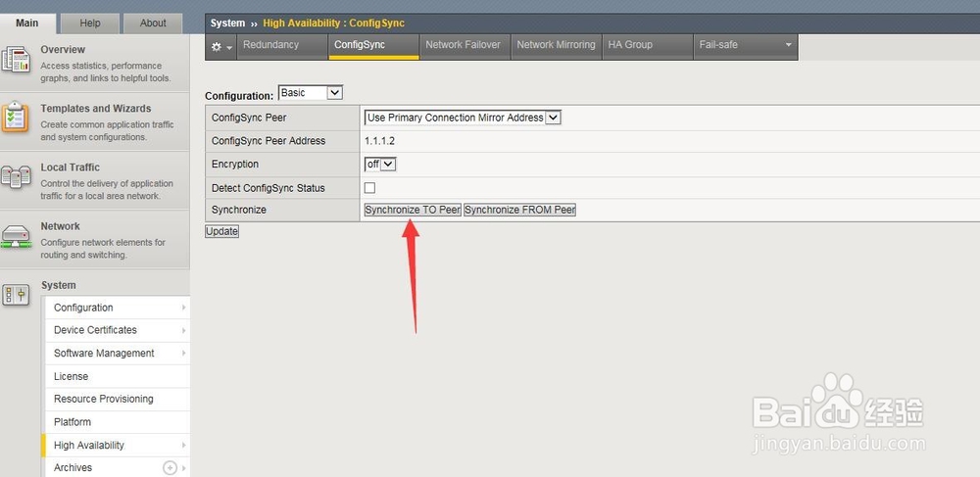The width and height of the screenshot is (980, 477).
Task: Select High Availability menu item
Action: [x=117, y=445]
